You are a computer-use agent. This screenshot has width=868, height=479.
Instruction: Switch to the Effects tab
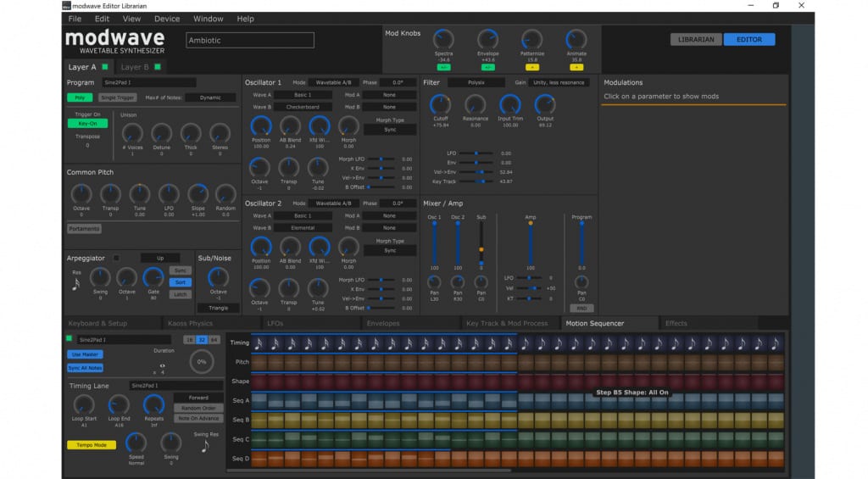(x=676, y=323)
